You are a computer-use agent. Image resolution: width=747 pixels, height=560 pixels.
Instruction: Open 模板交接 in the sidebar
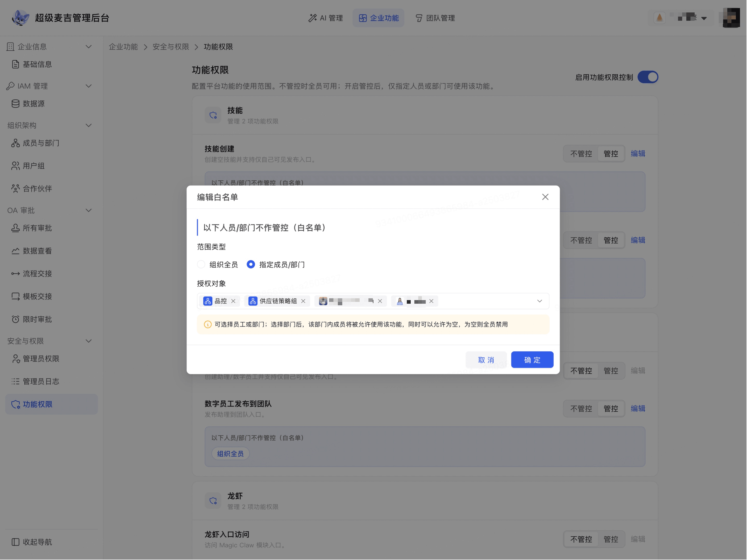pyautogui.click(x=51, y=297)
